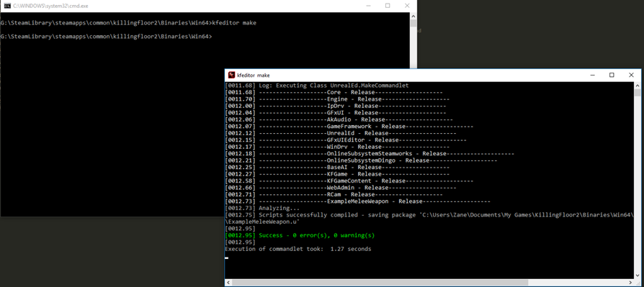Click the 'UnrealEd - Release' log line
This screenshot has width=644, height=287.
341,133
